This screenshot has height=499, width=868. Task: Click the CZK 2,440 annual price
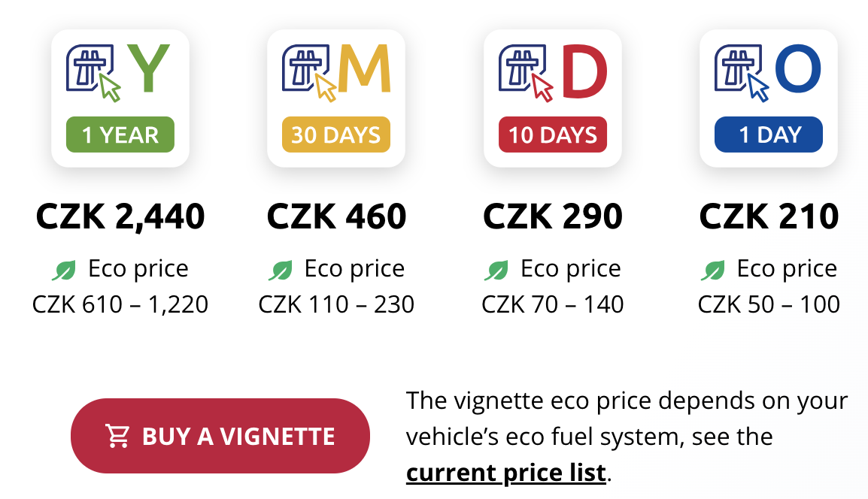120,216
